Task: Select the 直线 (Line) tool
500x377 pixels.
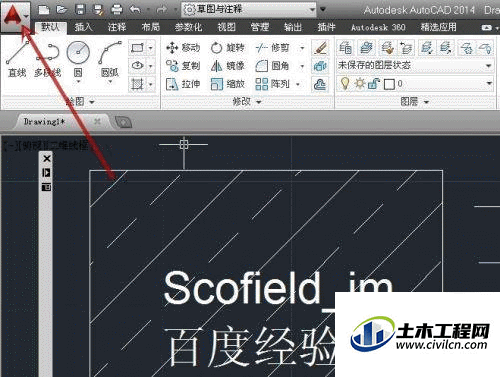Action: [x=17, y=60]
